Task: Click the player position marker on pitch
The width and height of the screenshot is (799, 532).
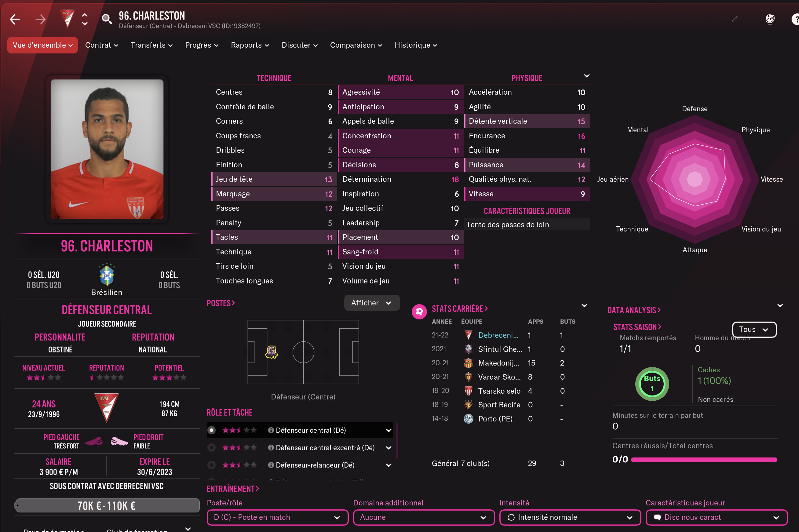Action: [x=272, y=352]
